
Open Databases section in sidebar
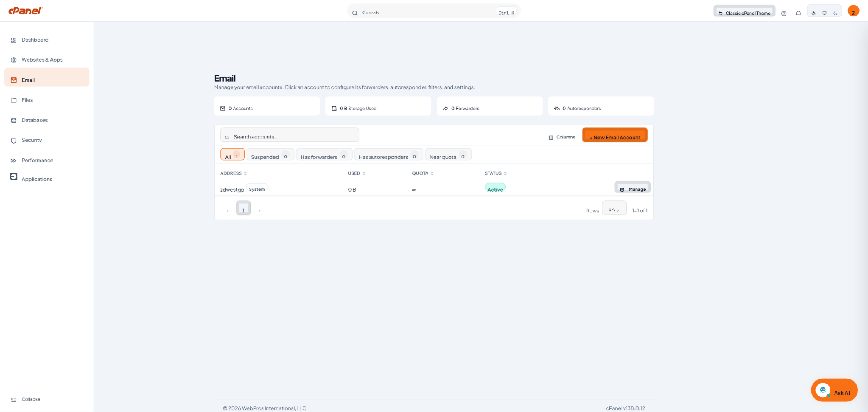tap(47, 120)
